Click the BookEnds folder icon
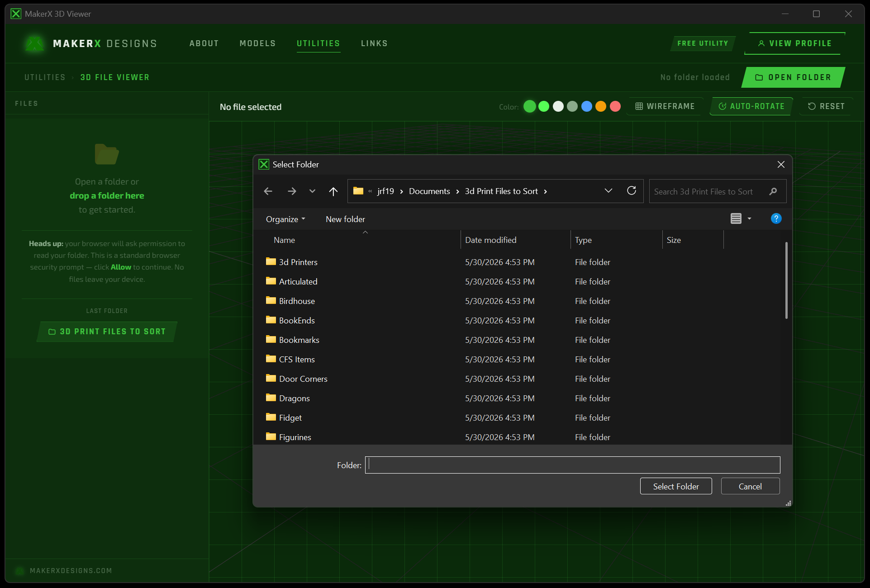 271,320
